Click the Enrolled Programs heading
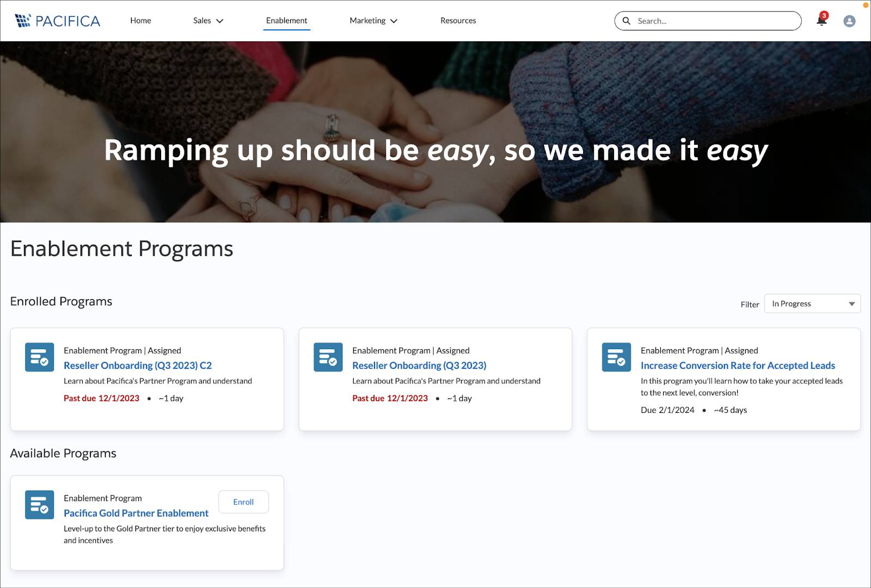871x588 pixels. 61,301
